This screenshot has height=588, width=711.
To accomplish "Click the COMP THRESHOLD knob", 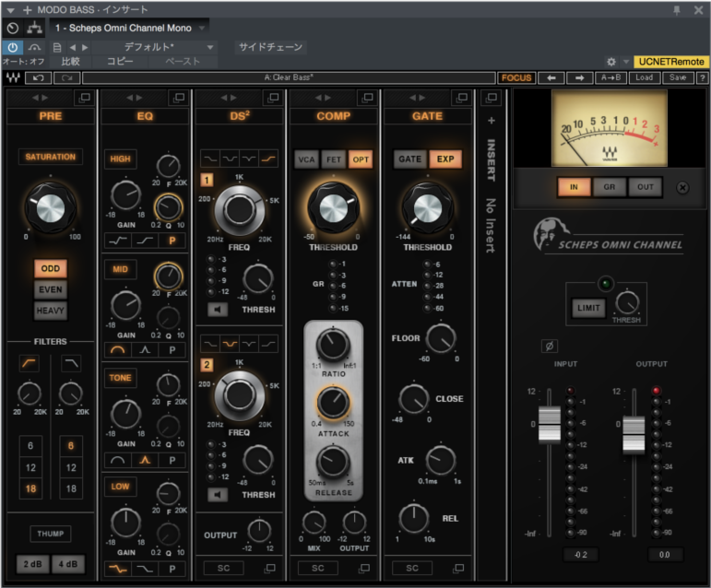I will 334,208.
